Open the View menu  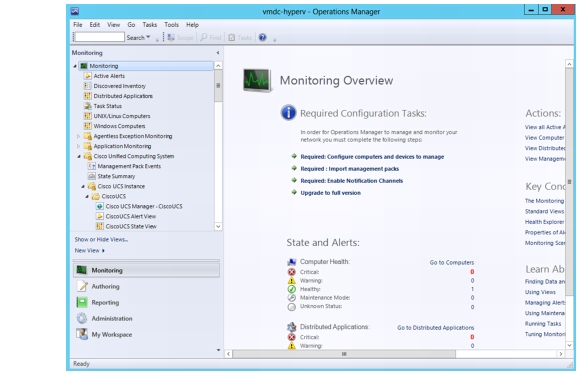coord(114,25)
